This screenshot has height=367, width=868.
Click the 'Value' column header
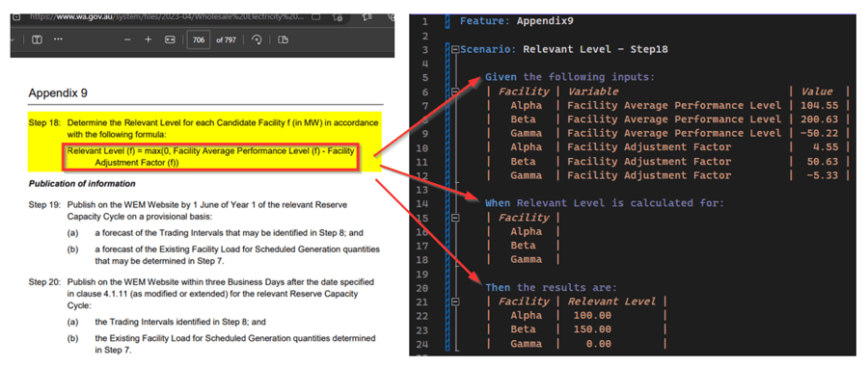[817, 92]
